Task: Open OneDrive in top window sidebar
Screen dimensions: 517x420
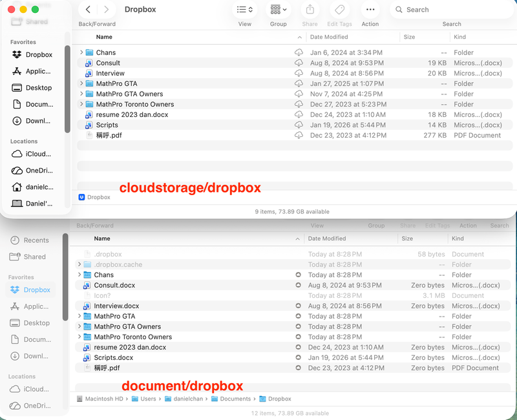Action: click(x=32, y=171)
